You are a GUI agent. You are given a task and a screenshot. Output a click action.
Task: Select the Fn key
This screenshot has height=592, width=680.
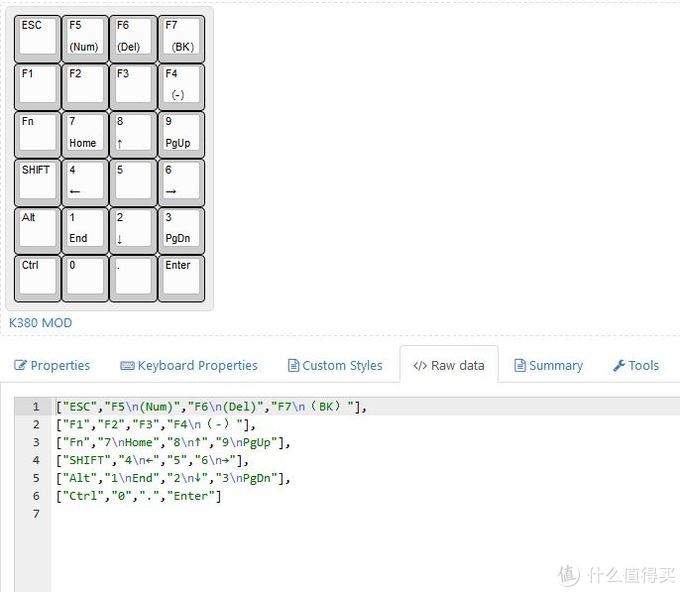pyautogui.click(x=38, y=135)
